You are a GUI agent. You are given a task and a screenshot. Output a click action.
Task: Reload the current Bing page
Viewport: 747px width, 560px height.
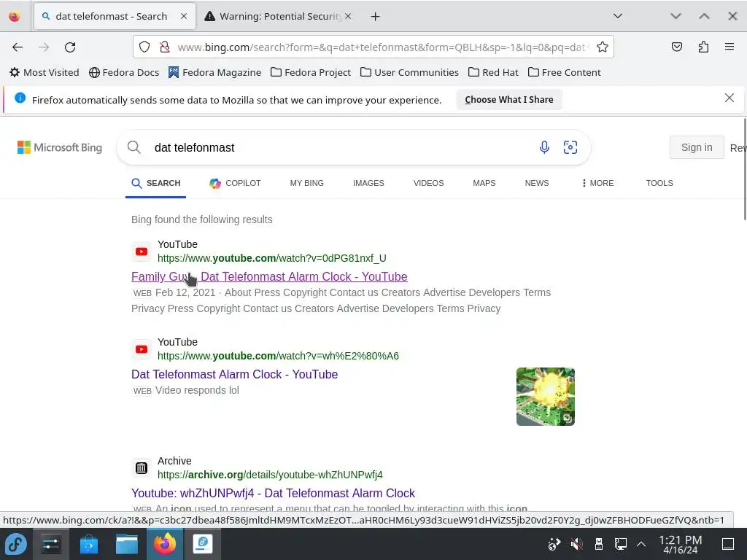click(70, 47)
